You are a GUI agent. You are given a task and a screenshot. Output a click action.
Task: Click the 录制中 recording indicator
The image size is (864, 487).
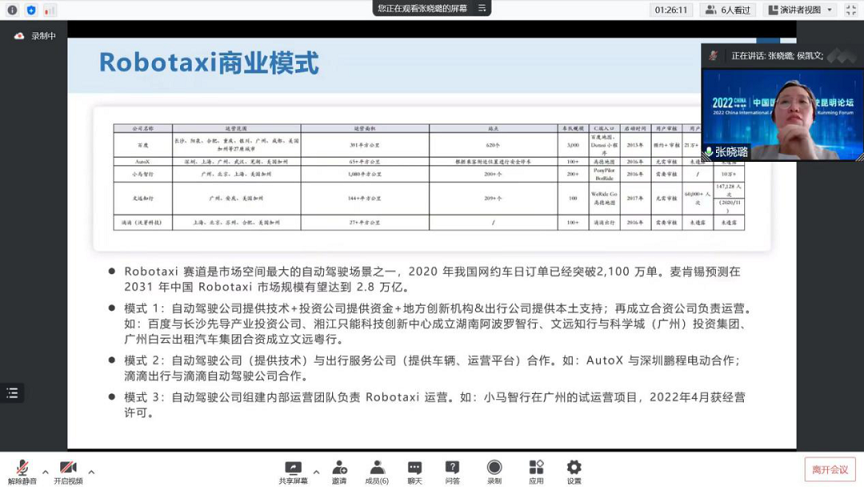(35, 36)
